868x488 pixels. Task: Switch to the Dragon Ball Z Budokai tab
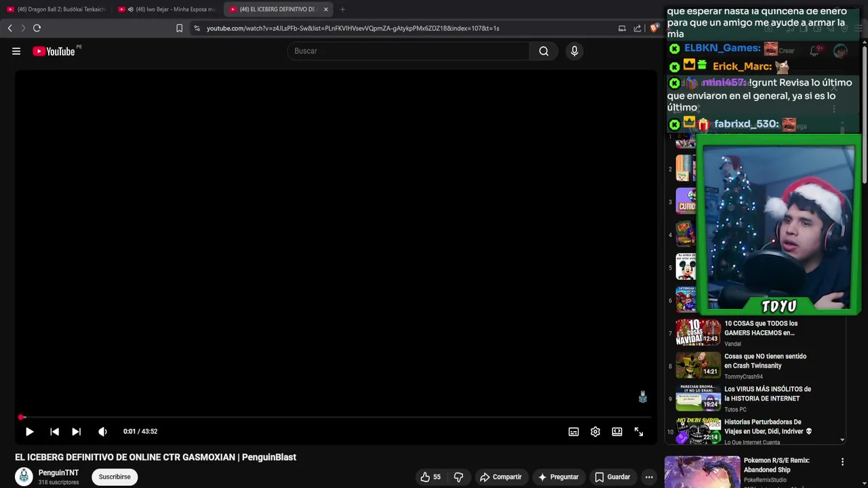tap(56, 9)
